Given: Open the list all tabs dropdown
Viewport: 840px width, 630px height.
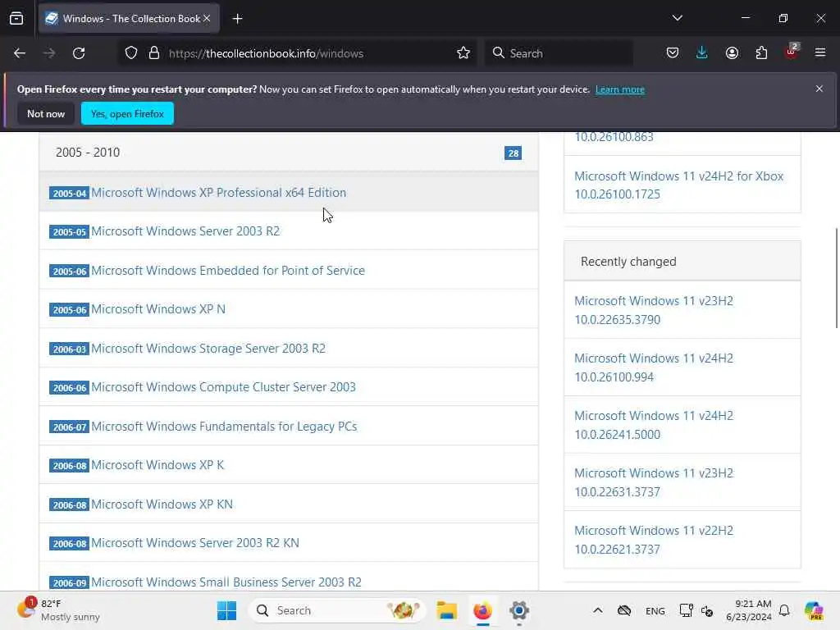Looking at the screenshot, I should [677, 18].
